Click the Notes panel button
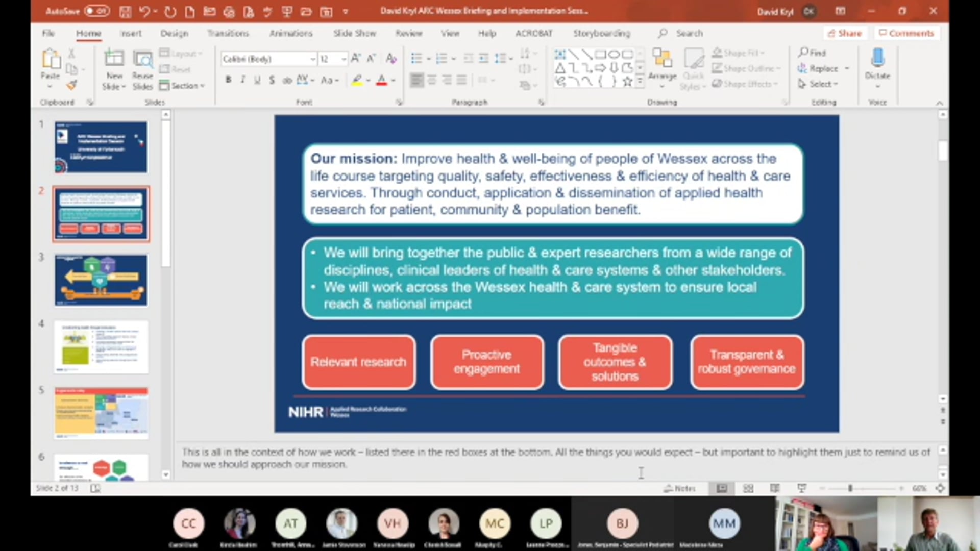Screen dimensions: 980x551 tap(681, 488)
